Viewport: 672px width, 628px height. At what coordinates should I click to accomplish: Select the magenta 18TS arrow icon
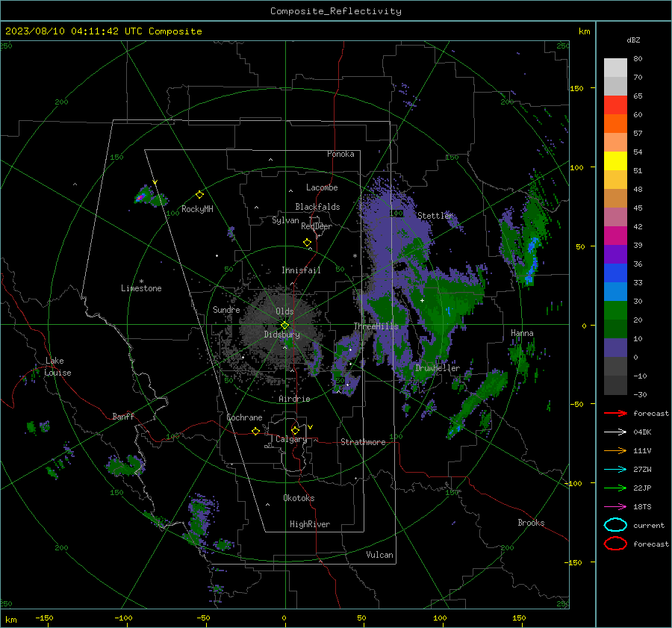[615, 507]
